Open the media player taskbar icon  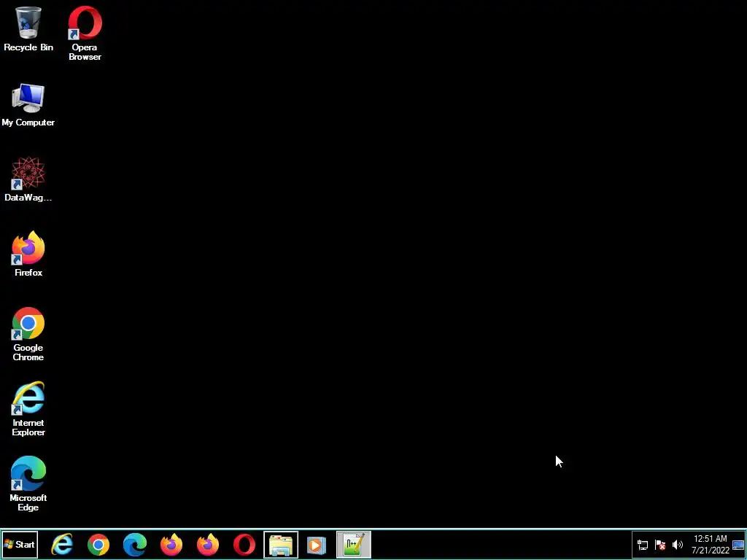(x=317, y=544)
